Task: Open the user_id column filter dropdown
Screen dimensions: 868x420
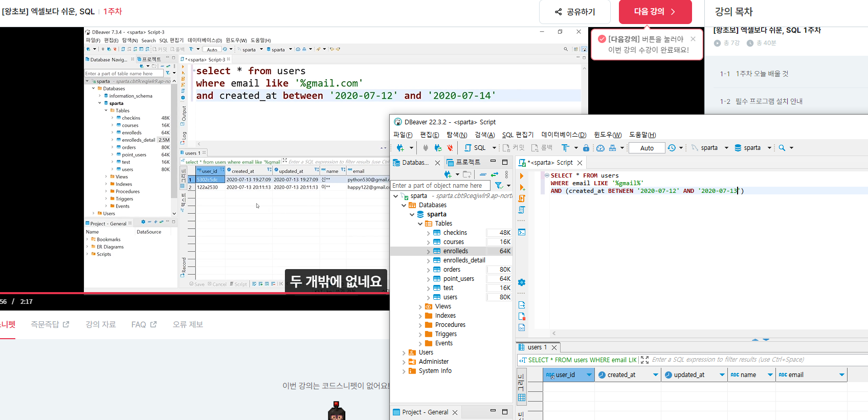Action: tap(589, 375)
